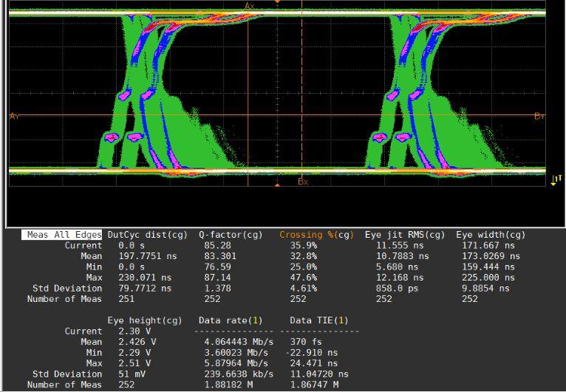The height and width of the screenshot is (392, 566).
Task: Click the highlighted Meas All Edges label
Action: pos(61,235)
